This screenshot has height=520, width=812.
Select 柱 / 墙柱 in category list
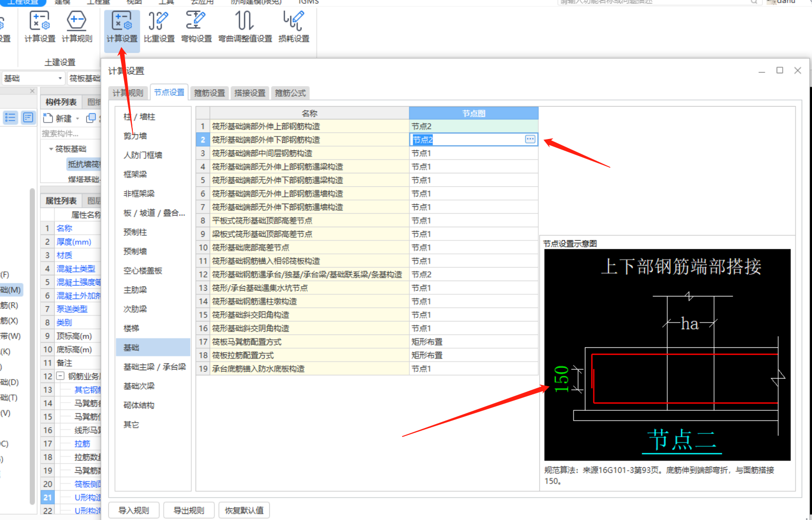(139, 117)
